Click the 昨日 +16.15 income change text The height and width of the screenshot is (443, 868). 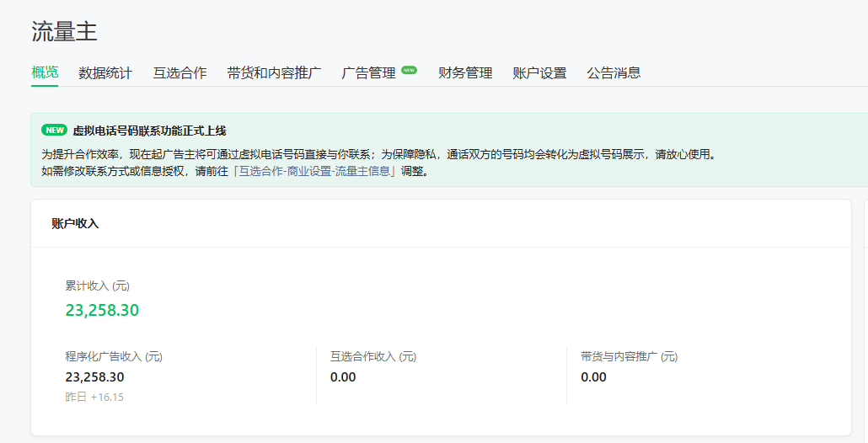[94, 397]
